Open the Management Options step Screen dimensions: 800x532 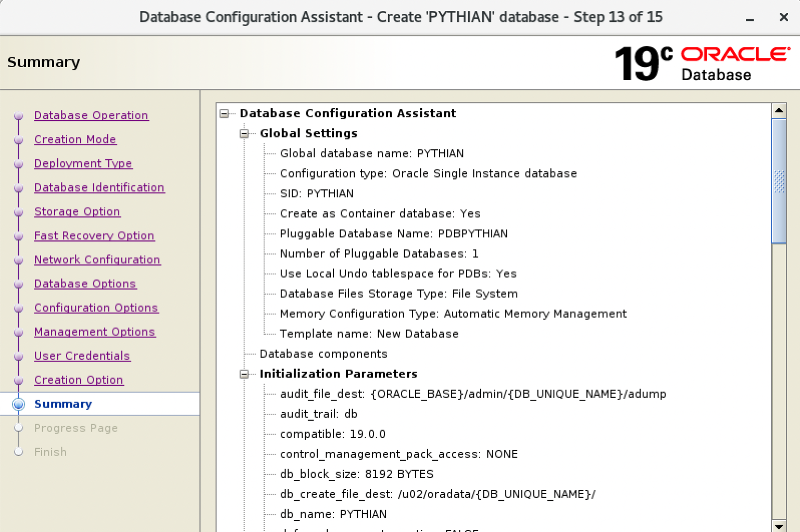pos(95,332)
